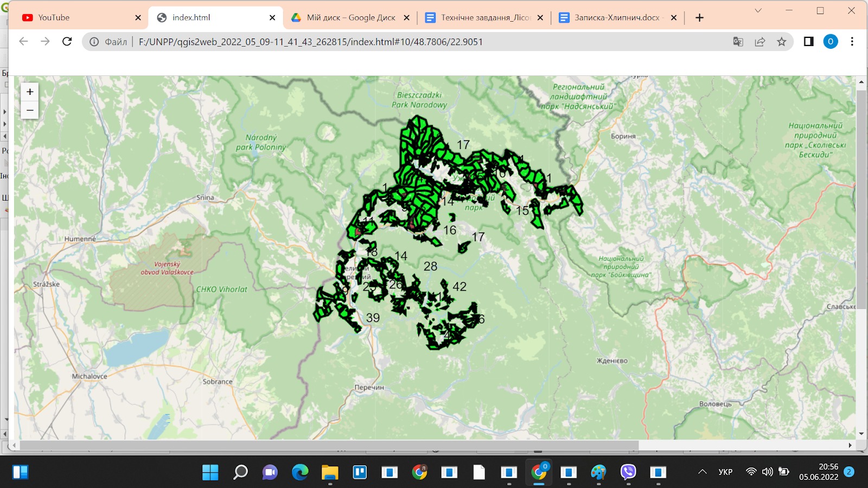Switch keyboard language УКР indicator
The width and height of the screenshot is (868, 488).
click(x=725, y=472)
